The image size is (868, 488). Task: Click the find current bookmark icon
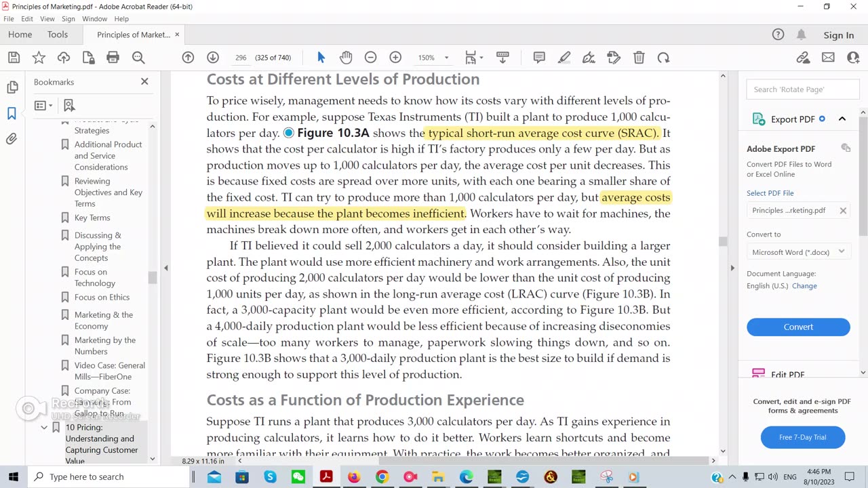coord(69,105)
